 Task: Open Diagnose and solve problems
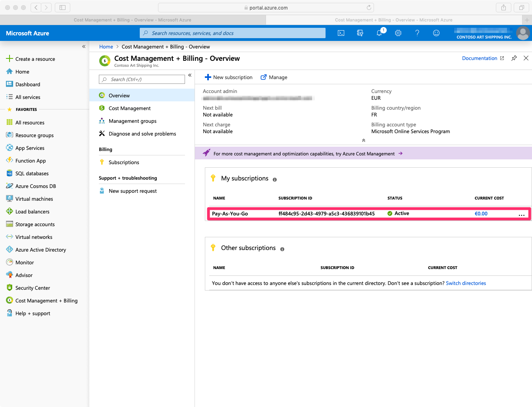(x=142, y=134)
